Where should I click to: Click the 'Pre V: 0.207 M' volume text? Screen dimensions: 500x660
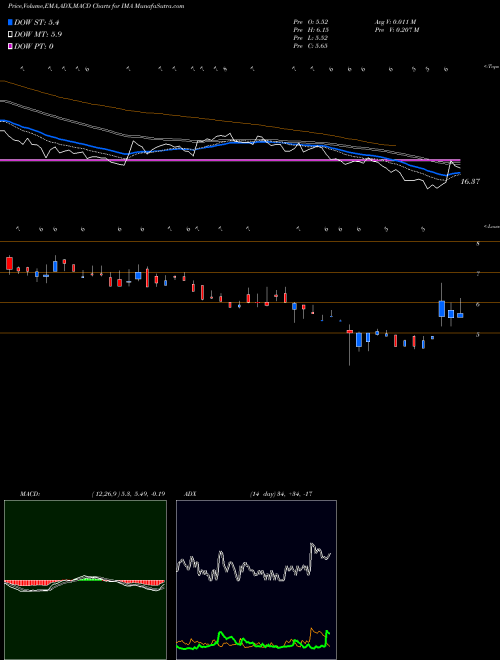pyautogui.click(x=396, y=29)
